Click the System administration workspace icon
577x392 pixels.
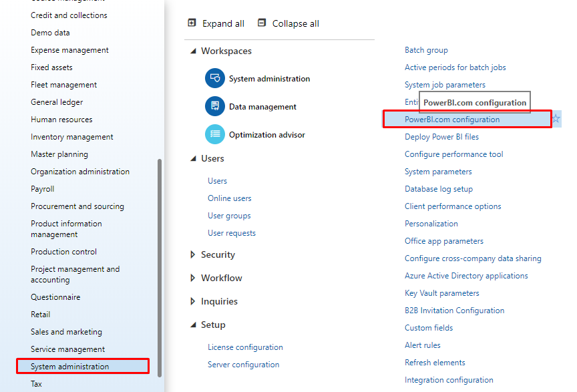[x=215, y=78]
